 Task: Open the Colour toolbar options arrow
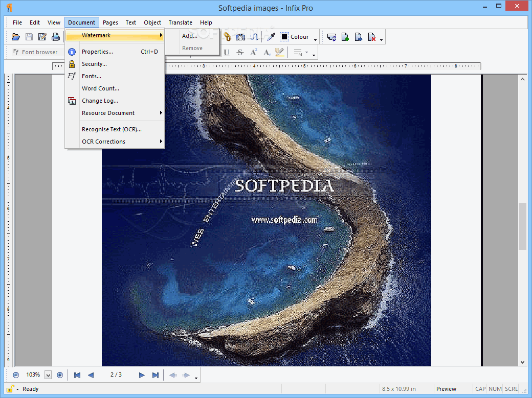(315, 40)
